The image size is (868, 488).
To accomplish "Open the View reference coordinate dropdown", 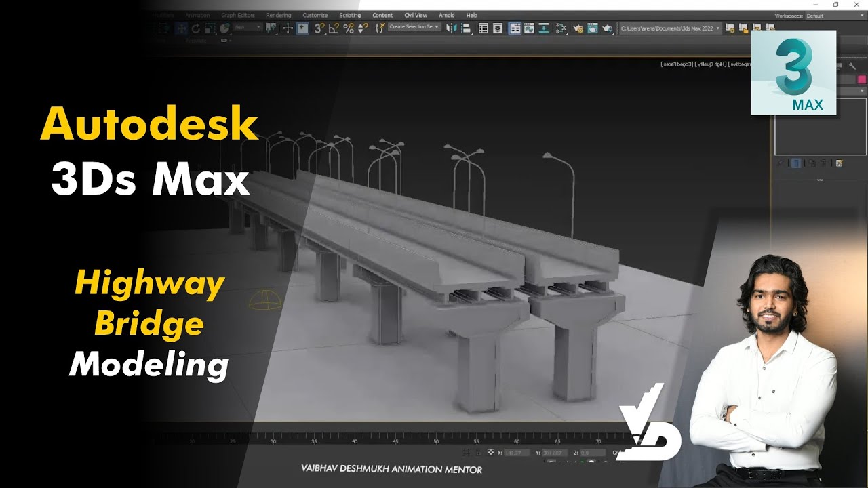I will coord(248,28).
